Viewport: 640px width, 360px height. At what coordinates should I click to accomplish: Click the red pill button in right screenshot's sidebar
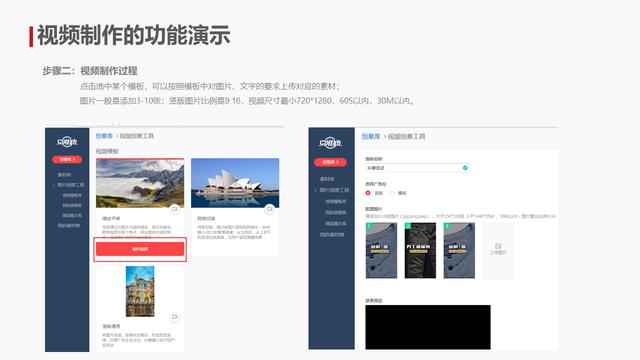[x=330, y=162]
